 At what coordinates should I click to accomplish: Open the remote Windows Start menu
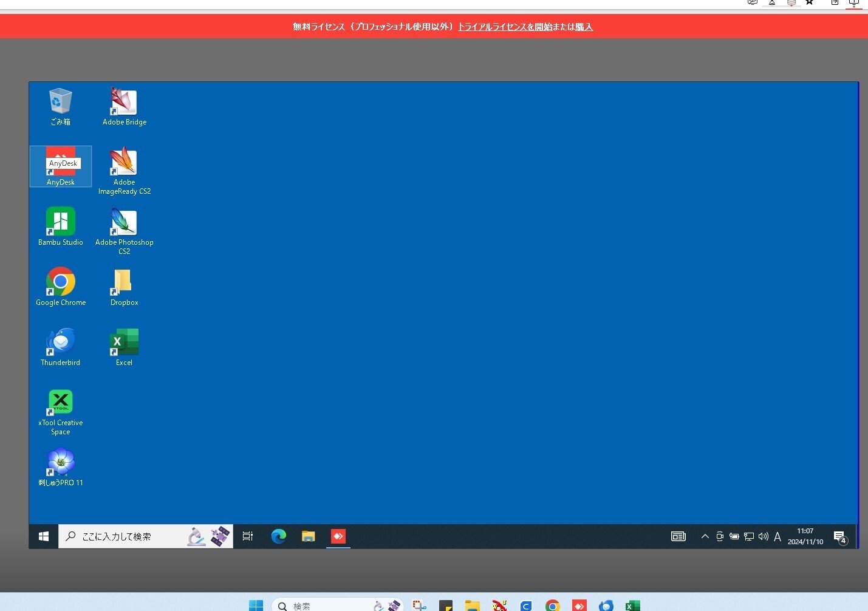coord(44,536)
